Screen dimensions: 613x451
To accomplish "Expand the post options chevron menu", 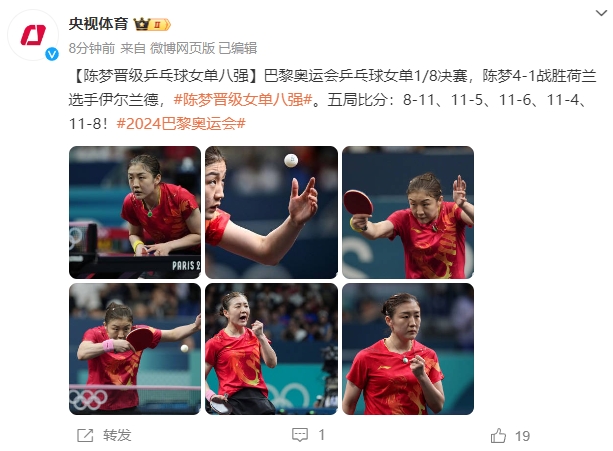I will click(601, 13).
